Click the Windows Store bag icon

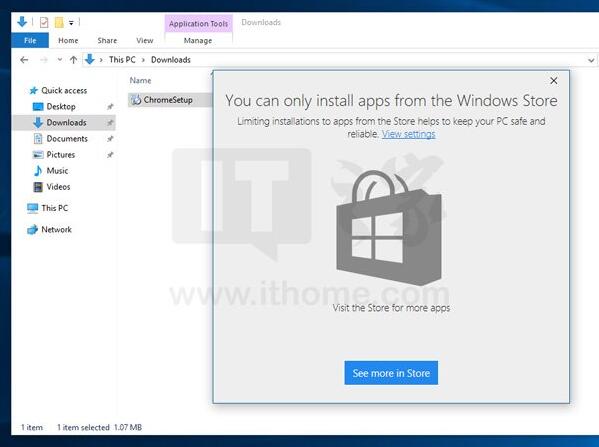(x=389, y=228)
